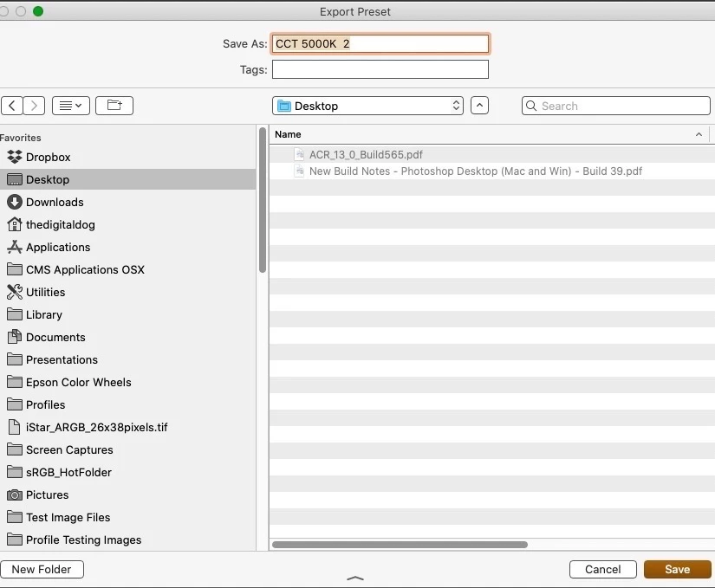715x588 pixels.
Task: Click the green zoom window button
Action: coord(38,11)
